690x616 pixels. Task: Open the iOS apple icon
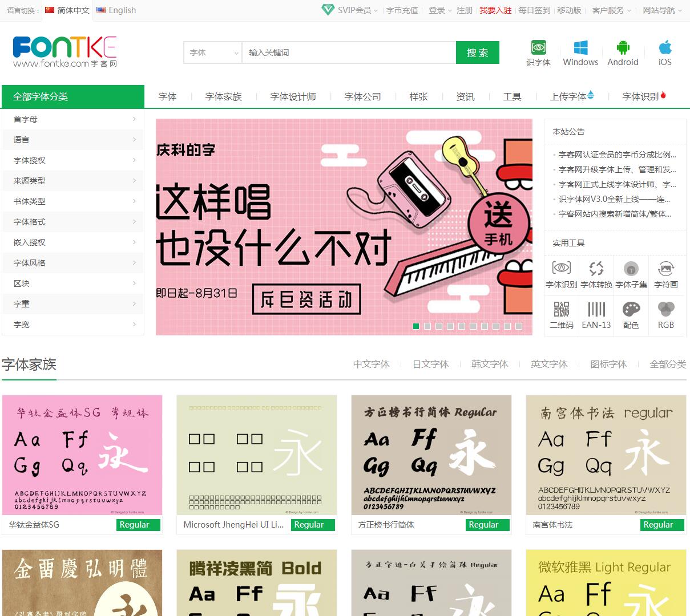point(665,47)
